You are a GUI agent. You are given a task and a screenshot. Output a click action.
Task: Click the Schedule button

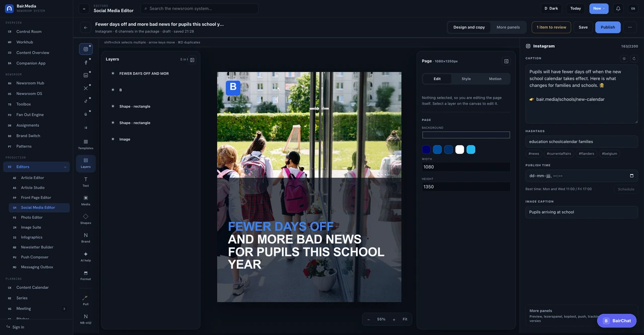point(626,189)
